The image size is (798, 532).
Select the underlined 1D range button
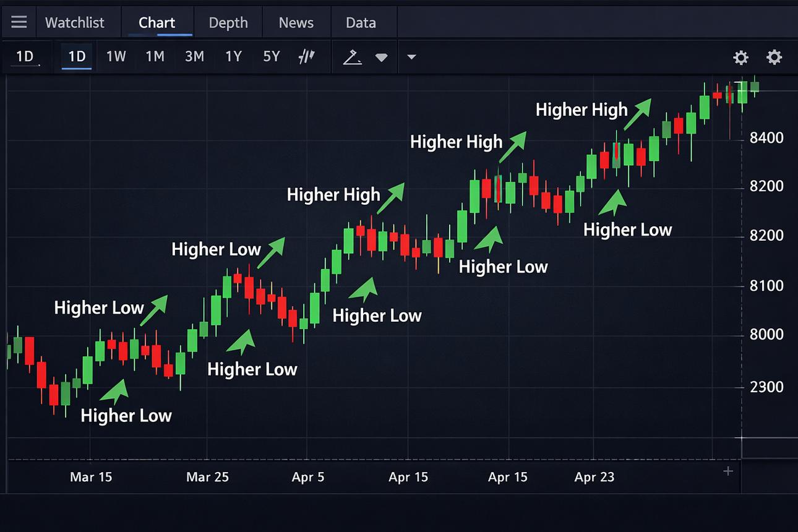pos(77,57)
